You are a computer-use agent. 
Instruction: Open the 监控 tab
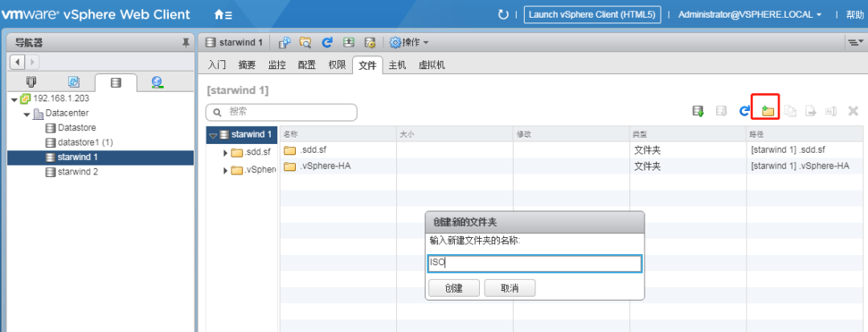click(276, 65)
